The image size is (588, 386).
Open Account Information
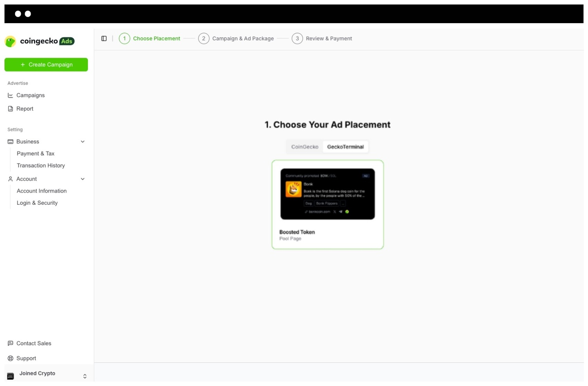coord(42,191)
